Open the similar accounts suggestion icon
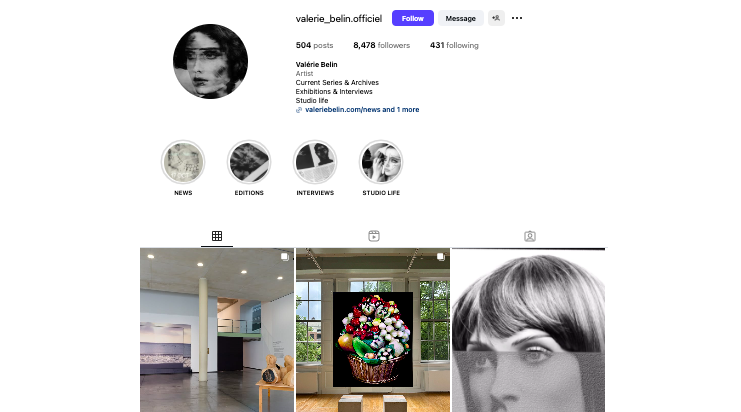The image size is (741, 412). [496, 18]
